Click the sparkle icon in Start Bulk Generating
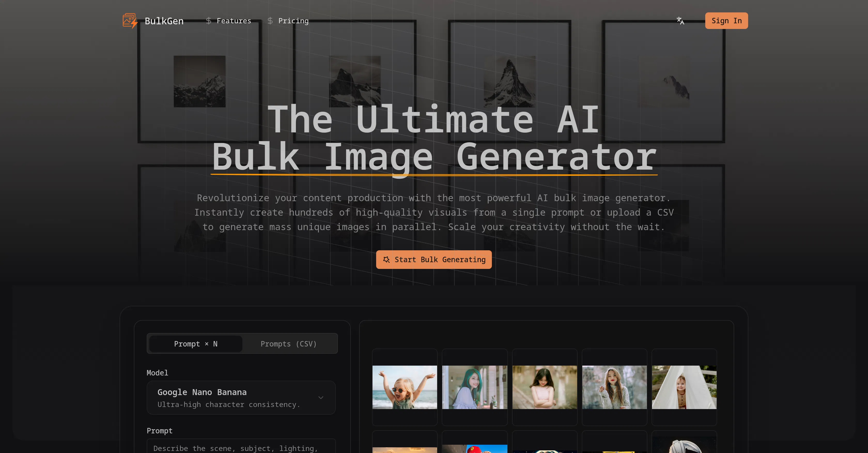 [386, 260]
